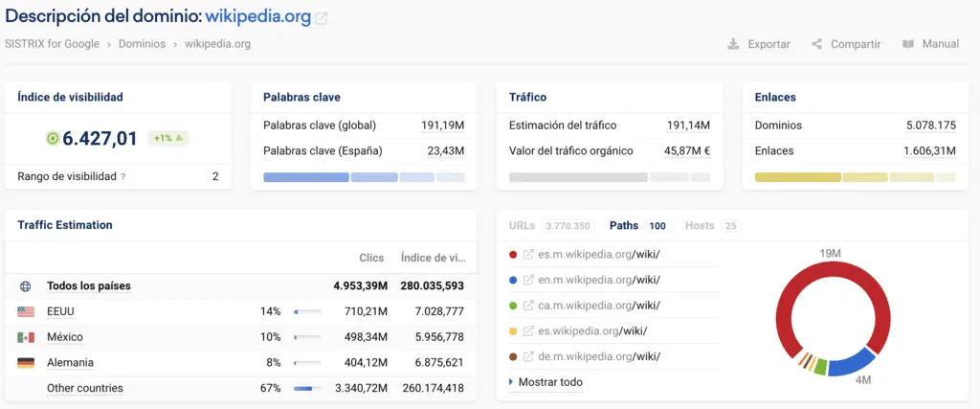Open the México country link
This screenshot has height=409, width=980.
pos(65,337)
